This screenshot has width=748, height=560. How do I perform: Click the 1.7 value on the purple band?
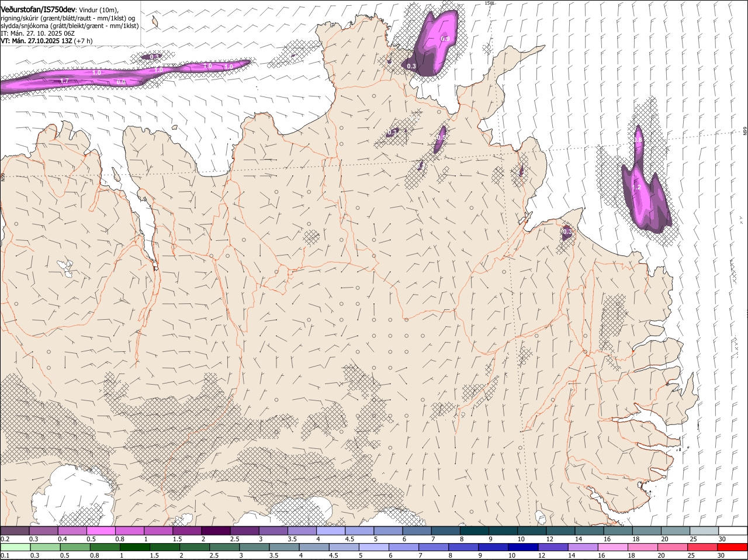[x=64, y=81]
